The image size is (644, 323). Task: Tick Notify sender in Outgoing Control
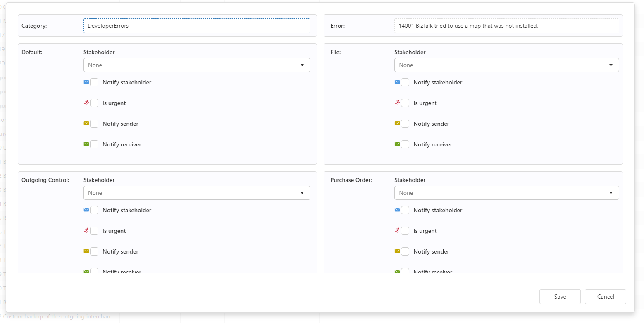[x=94, y=251]
